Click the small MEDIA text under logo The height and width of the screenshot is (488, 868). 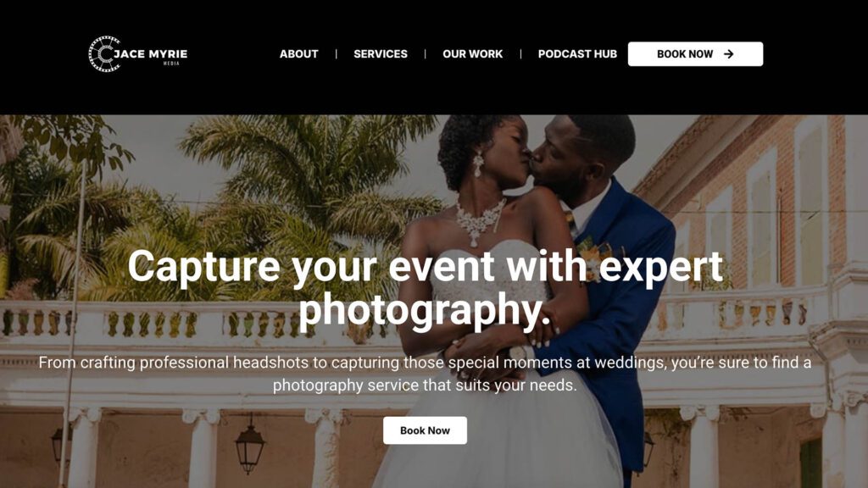tap(171, 64)
